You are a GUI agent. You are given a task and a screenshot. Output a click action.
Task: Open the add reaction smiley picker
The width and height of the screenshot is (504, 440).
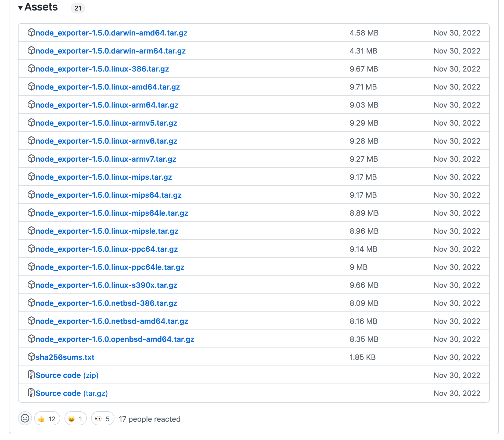click(25, 418)
